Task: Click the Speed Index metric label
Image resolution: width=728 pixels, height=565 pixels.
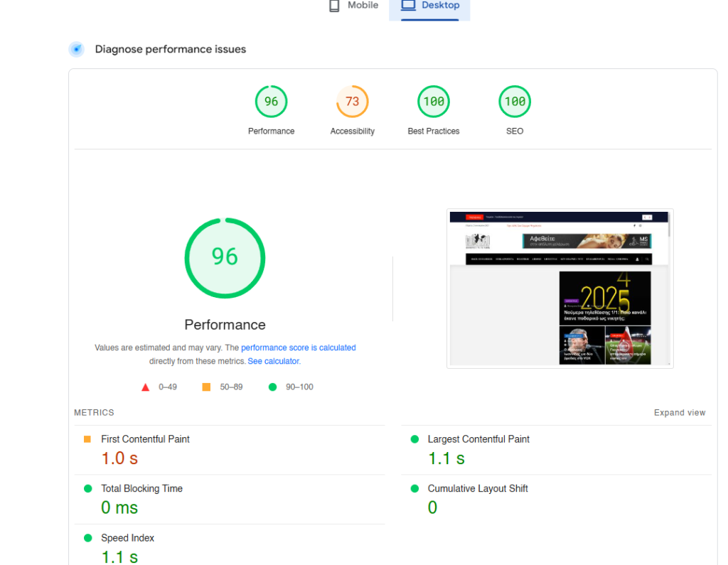Action: point(128,538)
